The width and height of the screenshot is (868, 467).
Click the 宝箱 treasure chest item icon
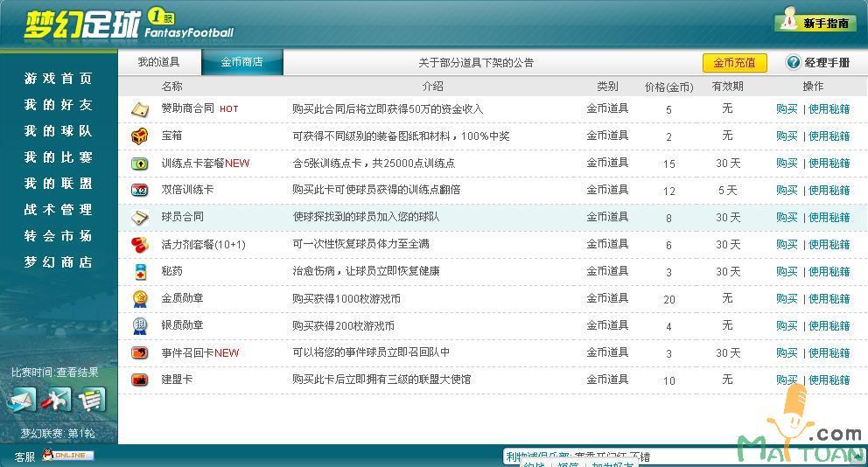[x=140, y=136]
